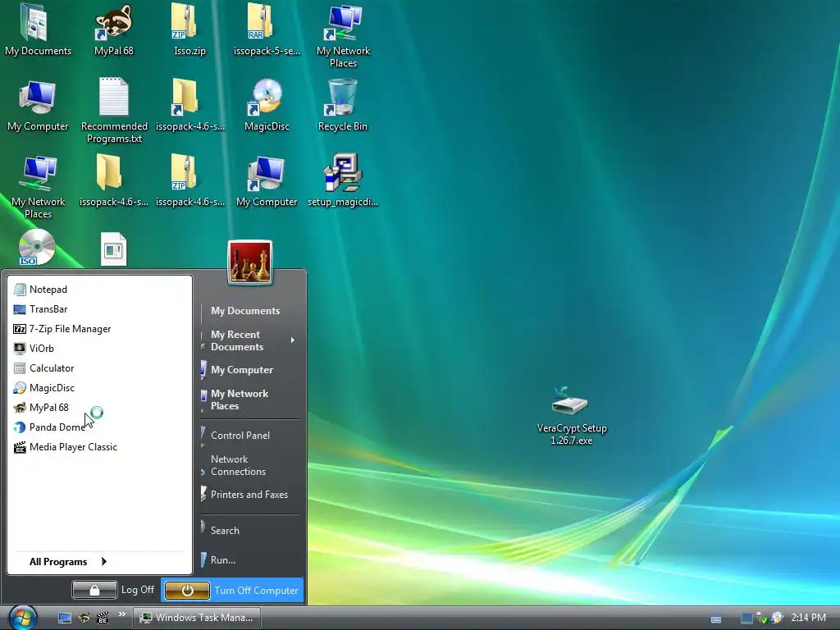Expand Quick Launch overflow chevron
The height and width of the screenshot is (630, 840).
pyautogui.click(x=122, y=614)
